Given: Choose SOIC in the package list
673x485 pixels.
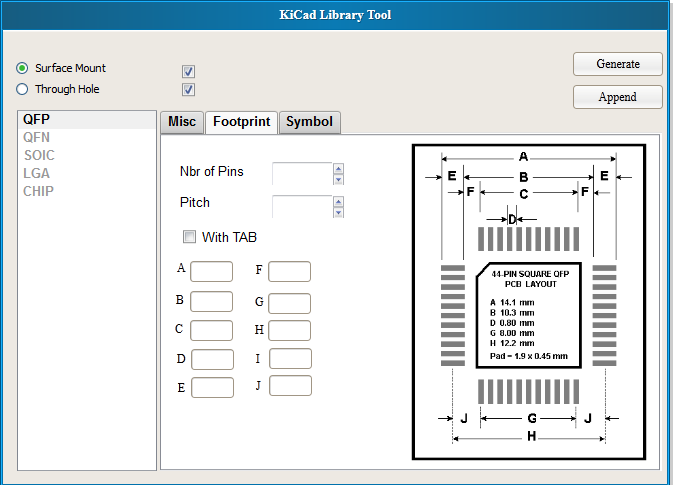Looking at the screenshot, I should tap(39, 155).
